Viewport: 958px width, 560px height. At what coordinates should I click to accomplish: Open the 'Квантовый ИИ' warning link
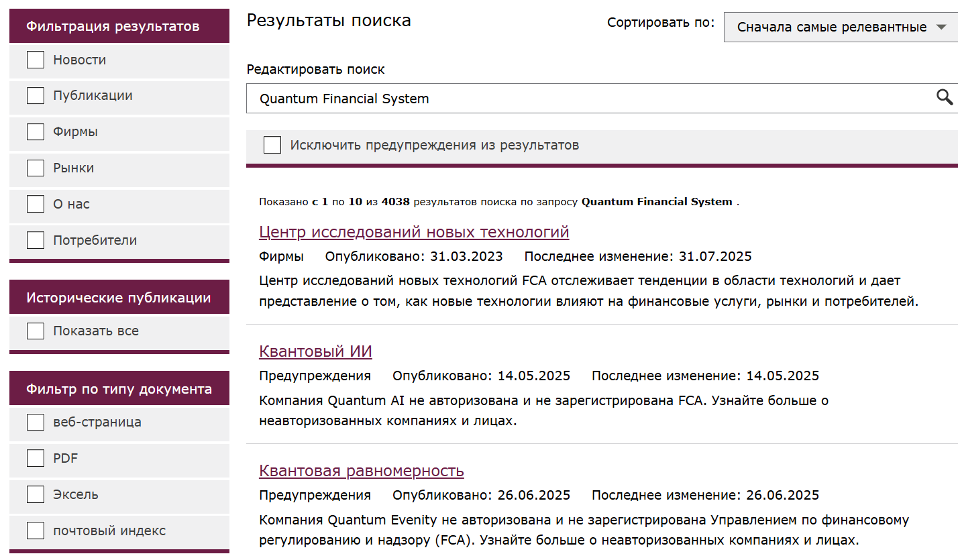pyautogui.click(x=315, y=351)
